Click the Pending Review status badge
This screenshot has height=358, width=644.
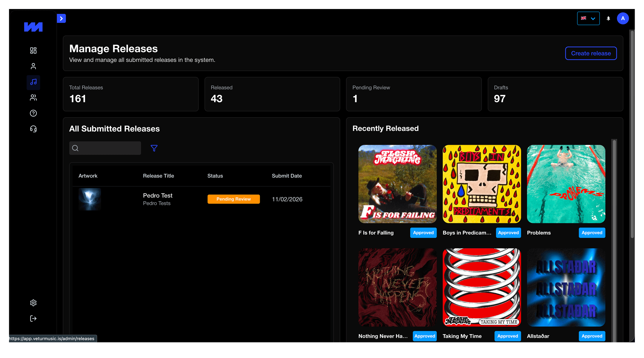click(233, 199)
